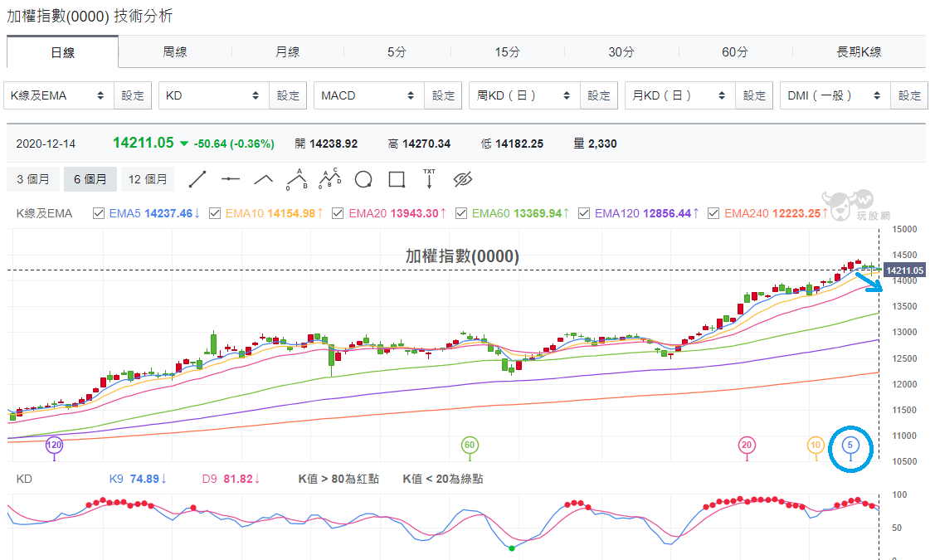Click the chart title 加權指數(0000)
Viewport: 930px width, 560px height.
(462, 256)
